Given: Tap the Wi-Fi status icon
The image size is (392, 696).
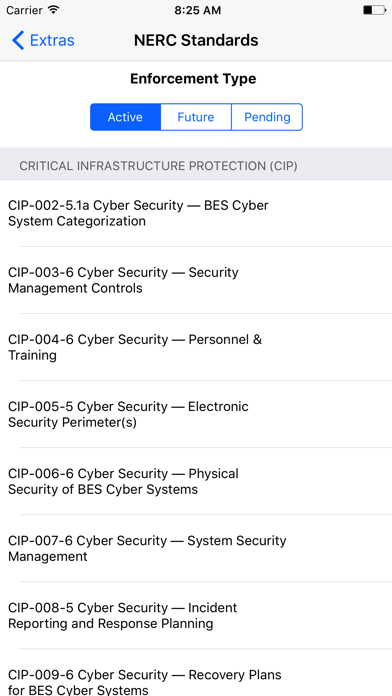Looking at the screenshot, I should click(x=54, y=10).
